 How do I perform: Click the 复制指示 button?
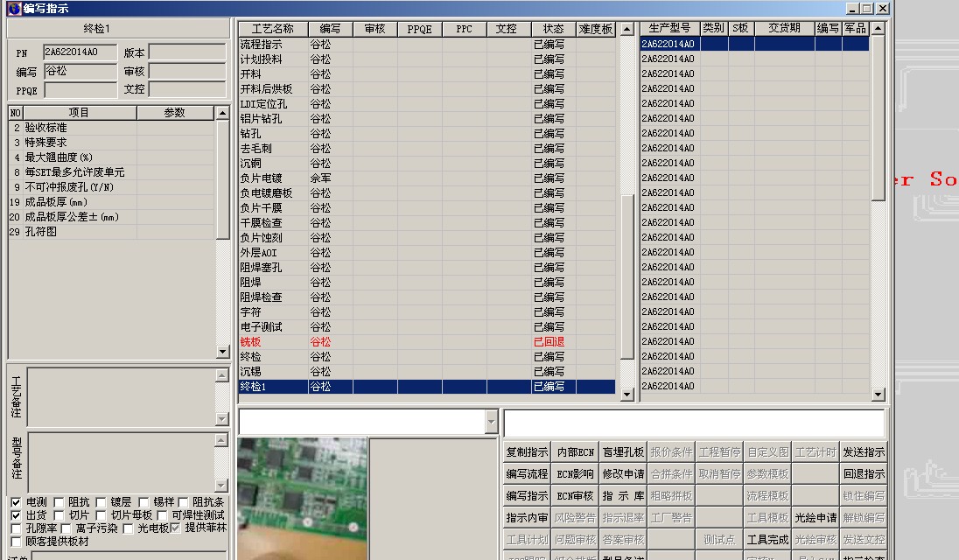pos(528,452)
